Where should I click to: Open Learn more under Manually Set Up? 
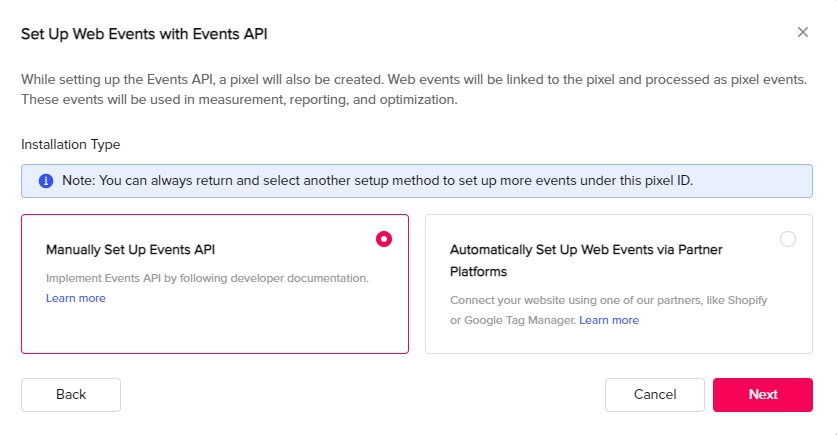point(76,298)
